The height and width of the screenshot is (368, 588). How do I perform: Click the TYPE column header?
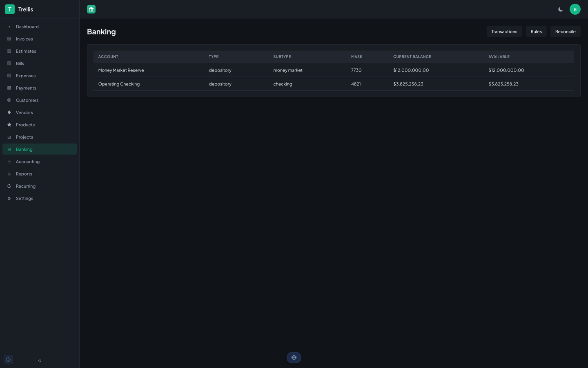tap(214, 57)
